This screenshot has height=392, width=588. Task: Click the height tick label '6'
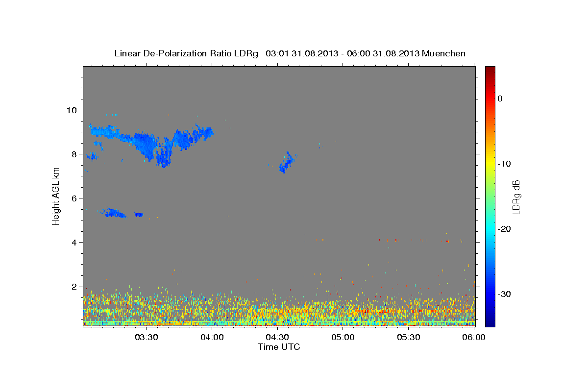click(x=75, y=198)
